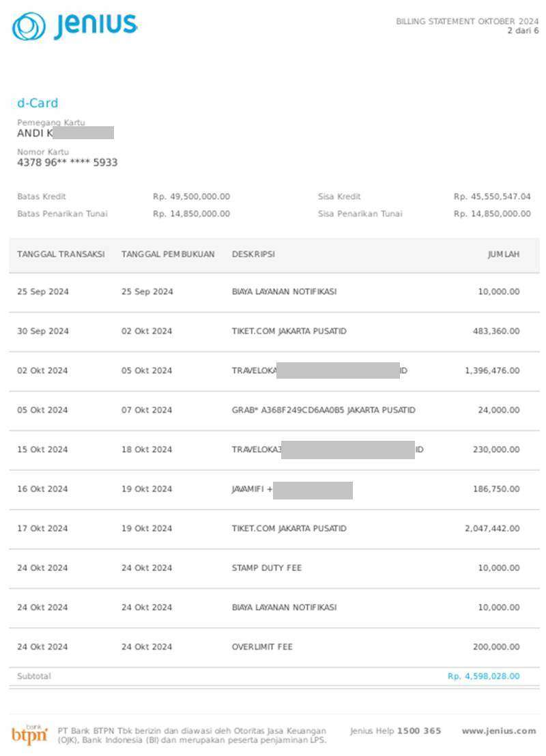Select the amount beside 'Batas Penarikan Tunai'
The image size is (546, 756).
pyautogui.click(x=192, y=214)
